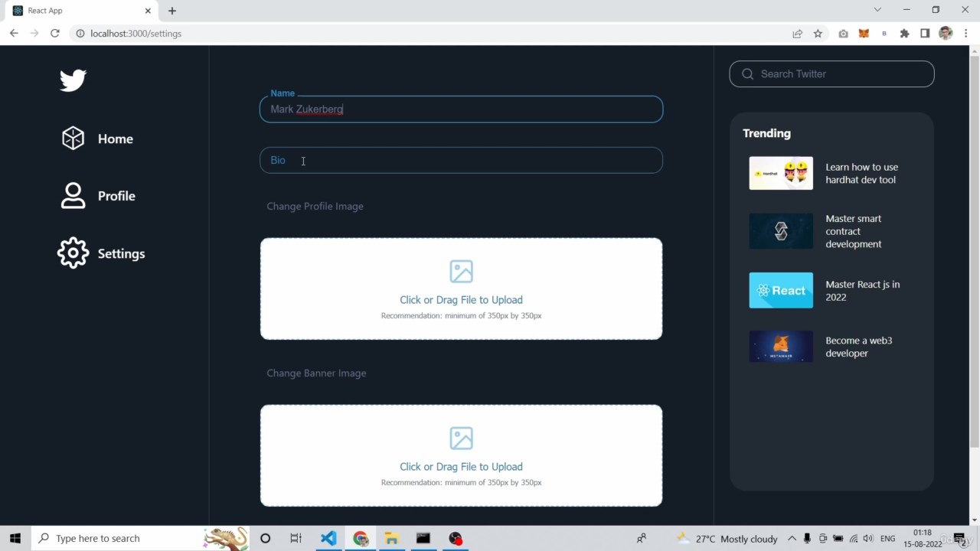Open Visual Studio Code from taskbar
The height and width of the screenshot is (551, 980).
pos(328,539)
